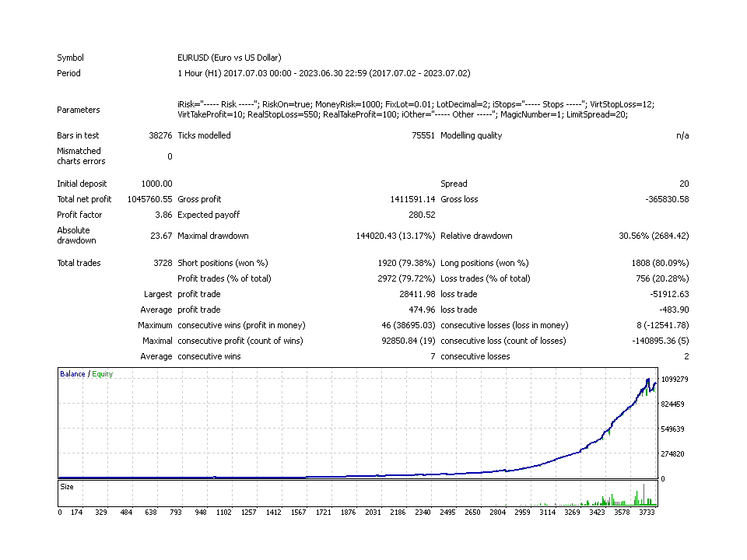Click the Modelling quality n/a value
747x560 pixels.
point(682,135)
